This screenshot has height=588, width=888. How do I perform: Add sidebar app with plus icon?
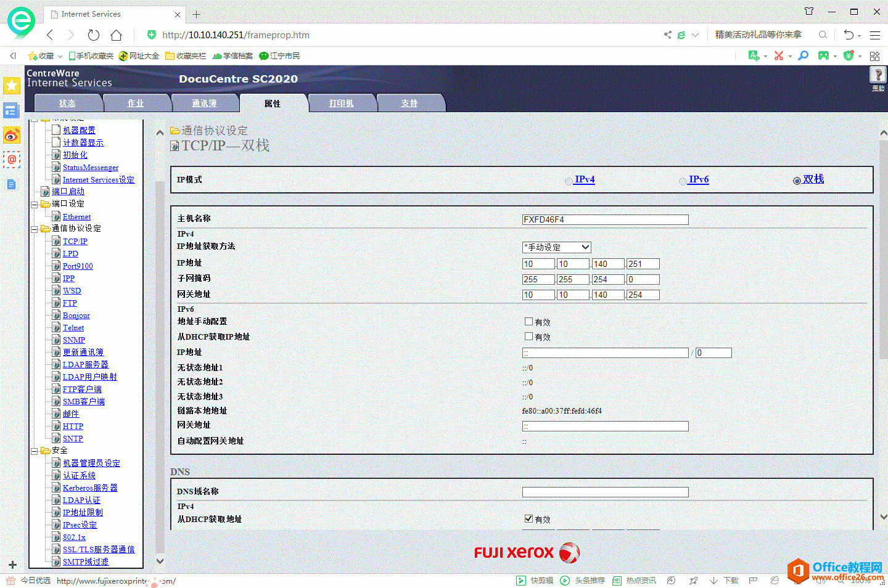pyautogui.click(x=12, y=565)
